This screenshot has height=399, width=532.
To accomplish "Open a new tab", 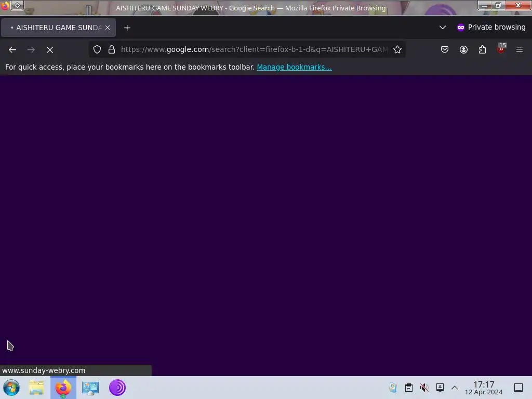I will (127, 28).
